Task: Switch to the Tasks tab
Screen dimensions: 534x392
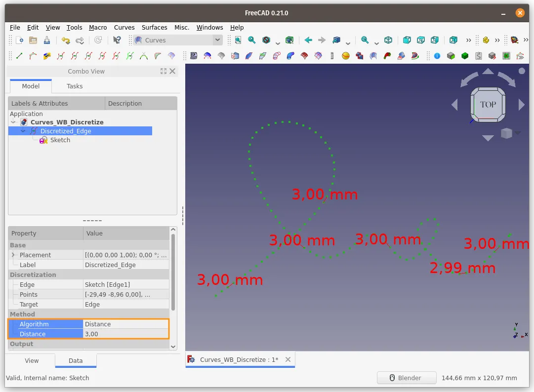Action: tap(75, 86)
